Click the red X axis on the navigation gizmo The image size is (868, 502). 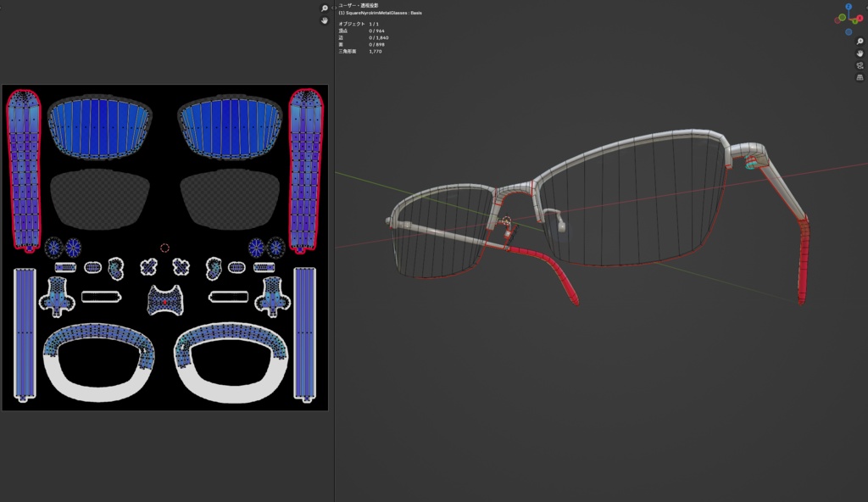[860, 18]
